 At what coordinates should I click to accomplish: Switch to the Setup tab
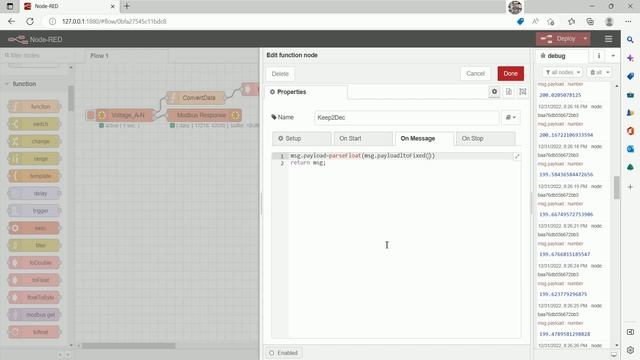[302, 139]
